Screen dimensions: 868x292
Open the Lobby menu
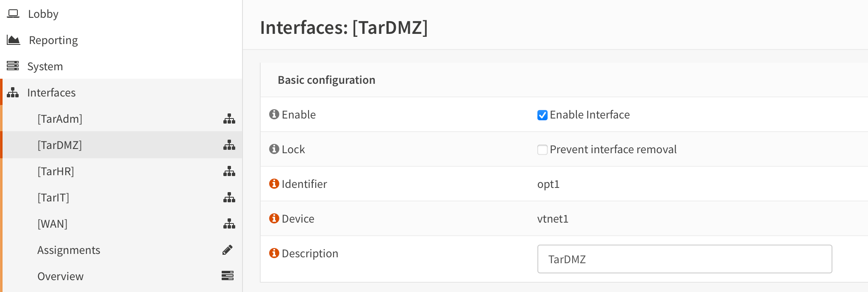[x=43, y=14]
